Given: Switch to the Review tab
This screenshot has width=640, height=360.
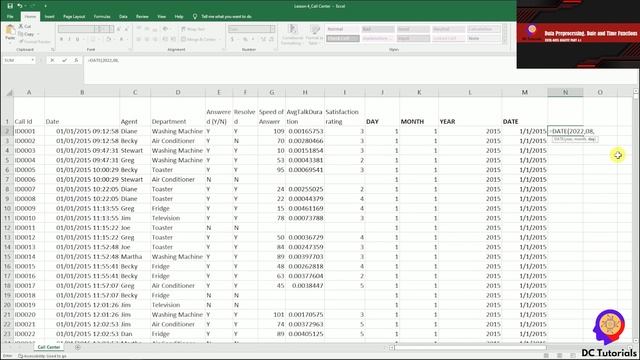Looking at the screenshot, I should 142,16.
